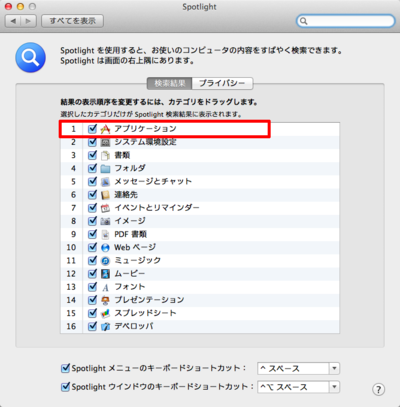400x407 pixels.
Task: Toggle the デベロッパ checkbox
Action: [x=92, y=326]
